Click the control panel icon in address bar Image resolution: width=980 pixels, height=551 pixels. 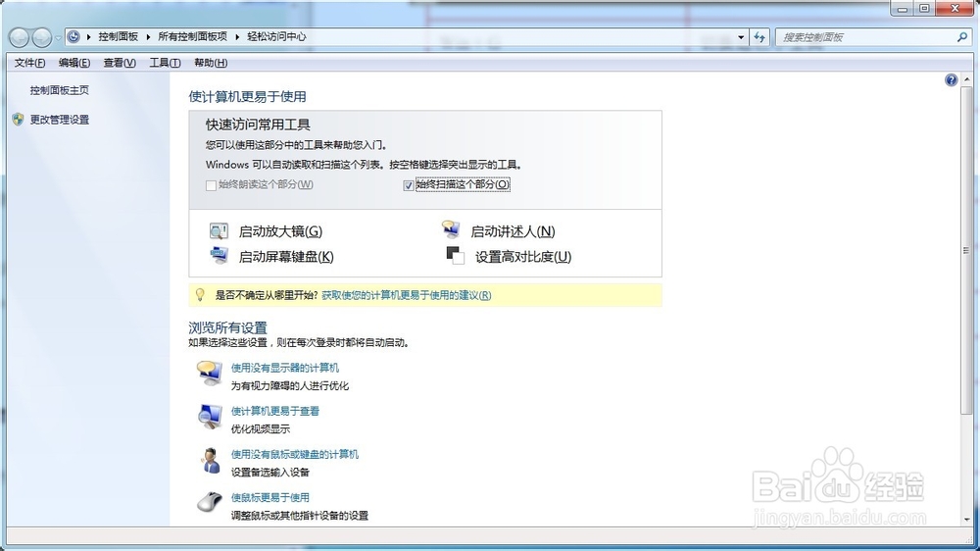73,36
